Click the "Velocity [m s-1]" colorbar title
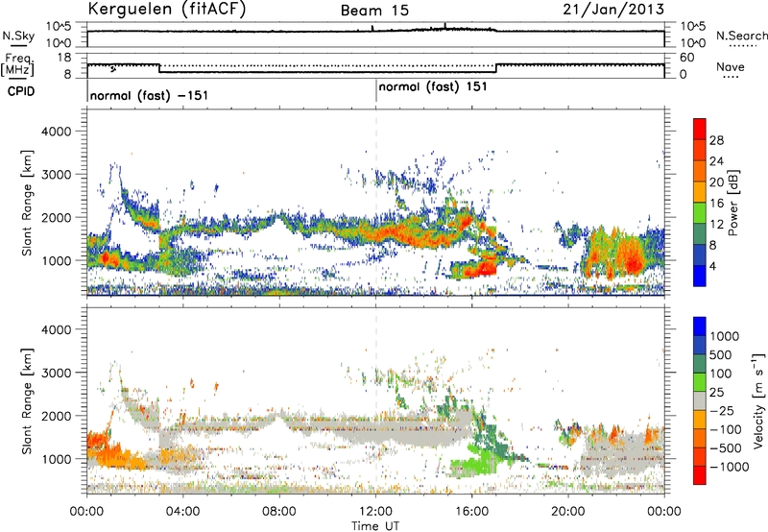Screen dimensions: 768x532 coord(758,400)
